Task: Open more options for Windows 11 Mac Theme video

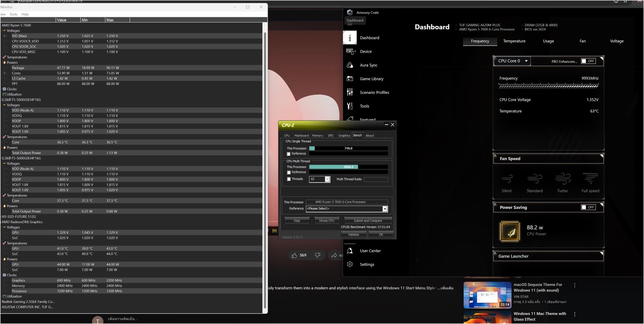Action: (575, 314)
